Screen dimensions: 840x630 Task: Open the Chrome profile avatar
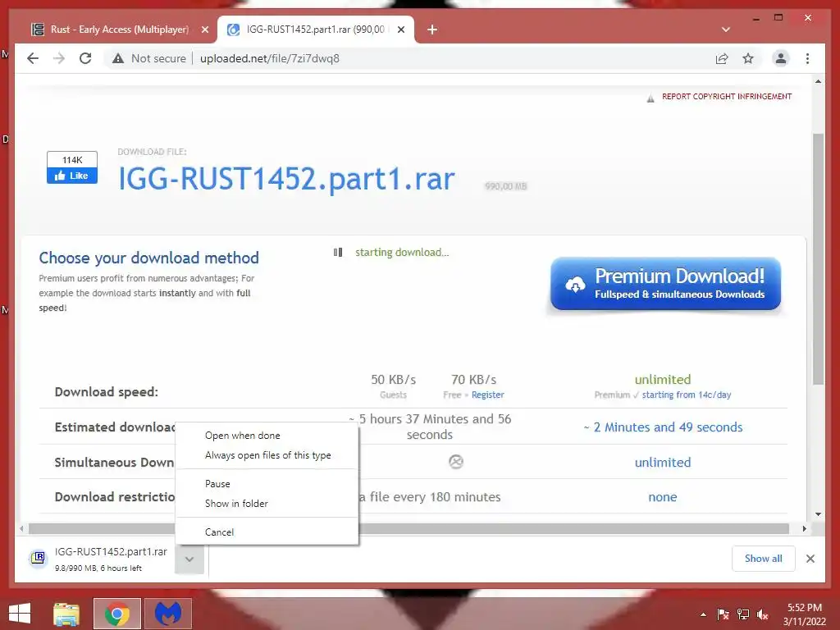[781, 58]
